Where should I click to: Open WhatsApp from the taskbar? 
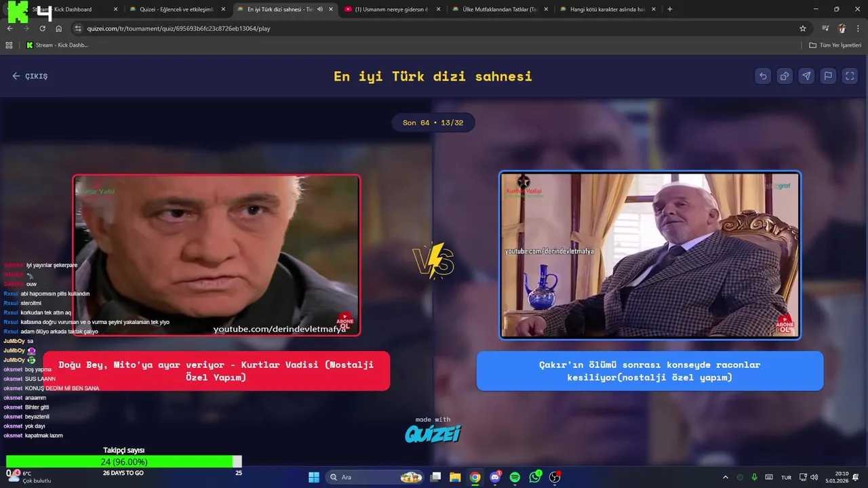tap(535, 477)
